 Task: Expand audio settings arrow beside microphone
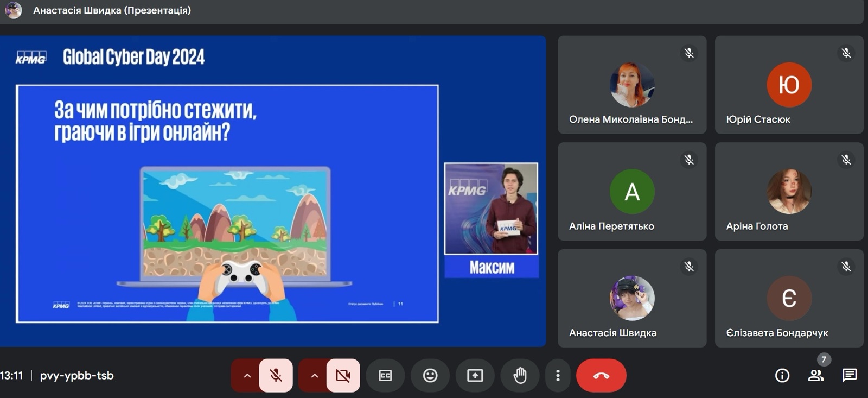247,375
